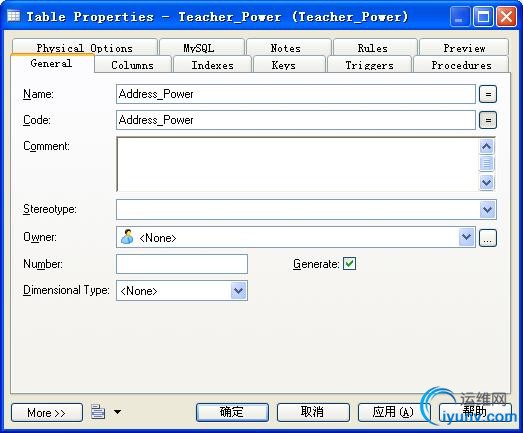Expand the Stereotype dropdown
Screen dimensions: 523x433
coord(488,209)
